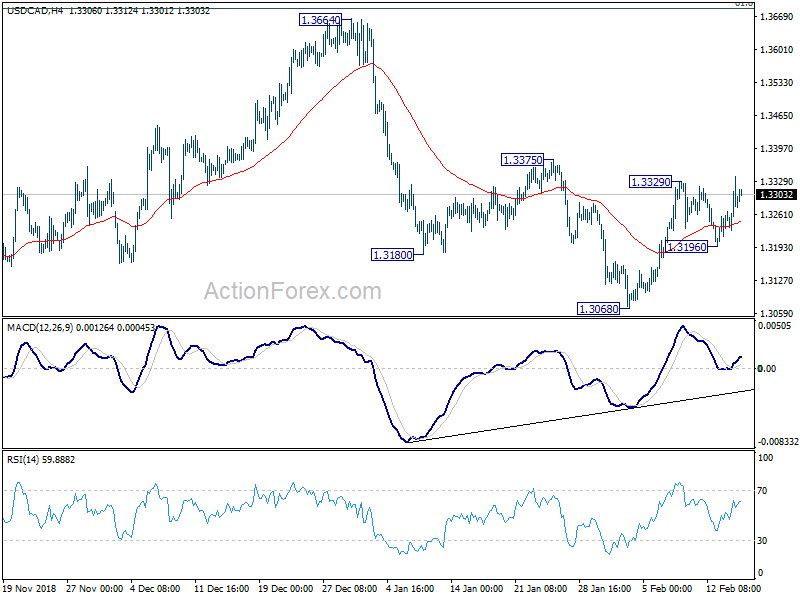The width and height of the screenshot is (800, 600).
Task: Click the 4 Jan 16:00 date label
Action: pyautogui.click(x=410, y=589)
